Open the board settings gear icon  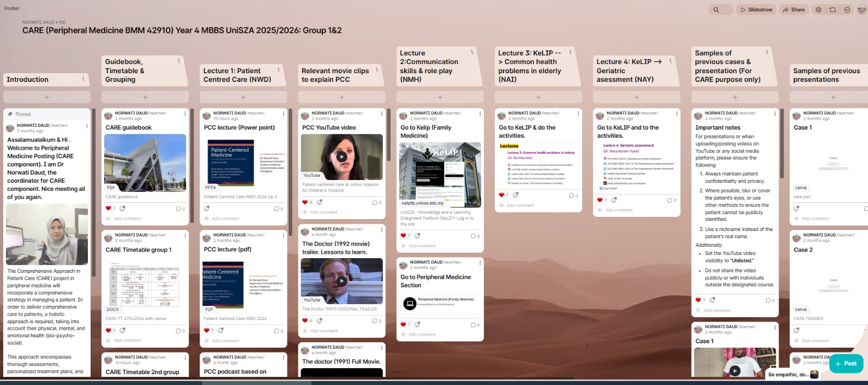819,10
